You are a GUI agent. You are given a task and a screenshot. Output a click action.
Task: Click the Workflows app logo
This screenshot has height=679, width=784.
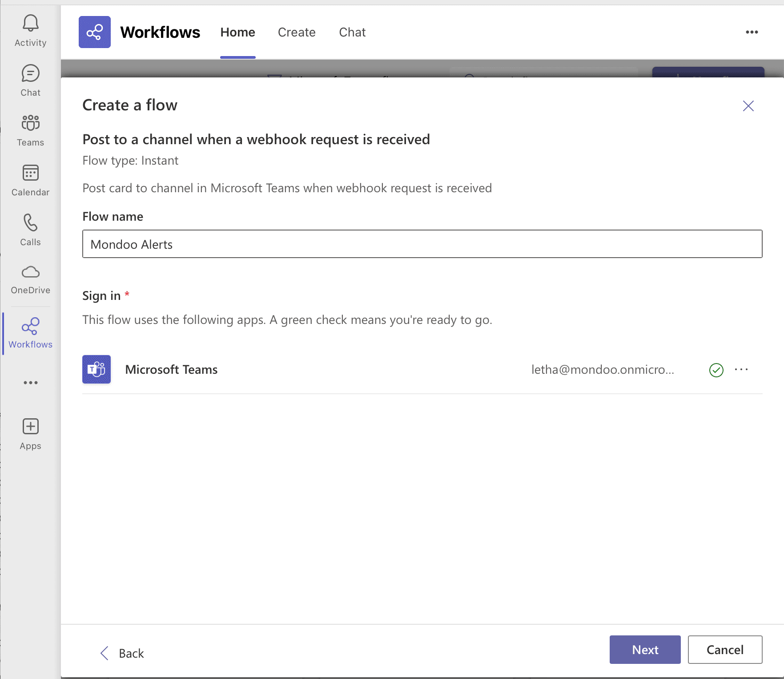click(94, 32)
